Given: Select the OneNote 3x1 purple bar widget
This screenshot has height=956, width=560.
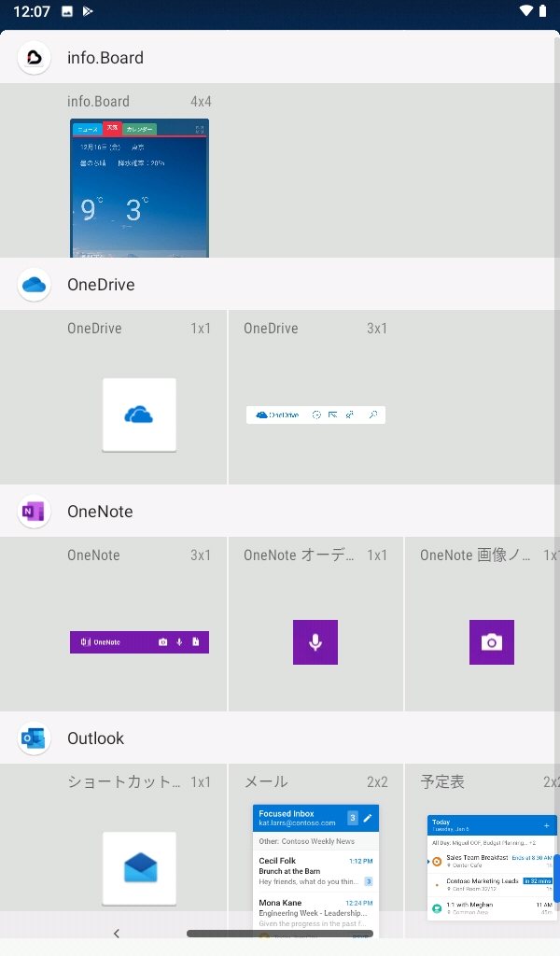Looking at the screenshot, I should [140, 642].
